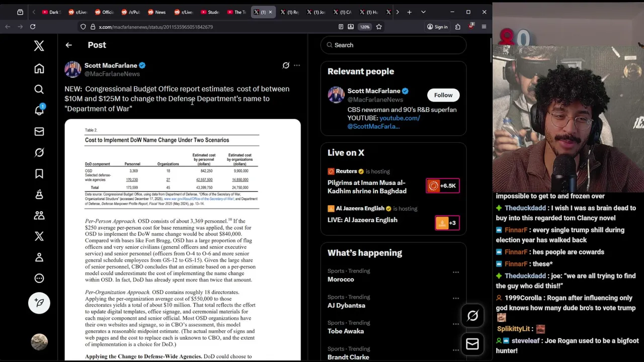644x362 pixels.
Task: Click browser forward button
Action: coord(20,27)
